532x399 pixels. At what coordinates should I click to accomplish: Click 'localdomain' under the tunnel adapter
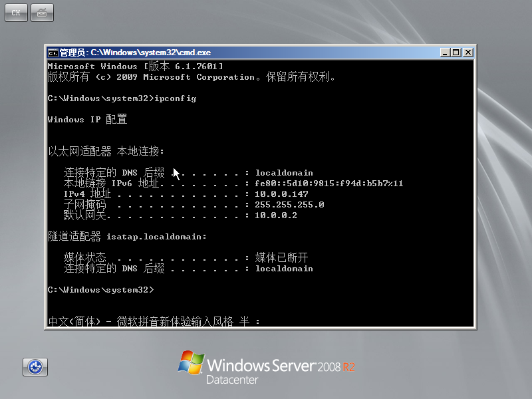pos(284,269)
